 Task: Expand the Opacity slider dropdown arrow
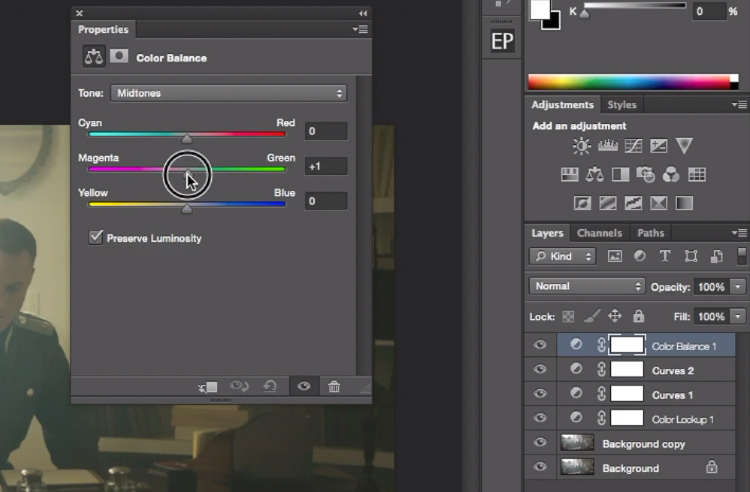pyautogui.click(x=738, y=287)
